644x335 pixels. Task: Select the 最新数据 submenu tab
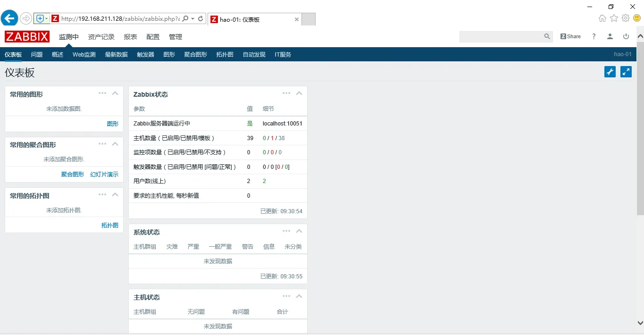(x=117, y=55)
